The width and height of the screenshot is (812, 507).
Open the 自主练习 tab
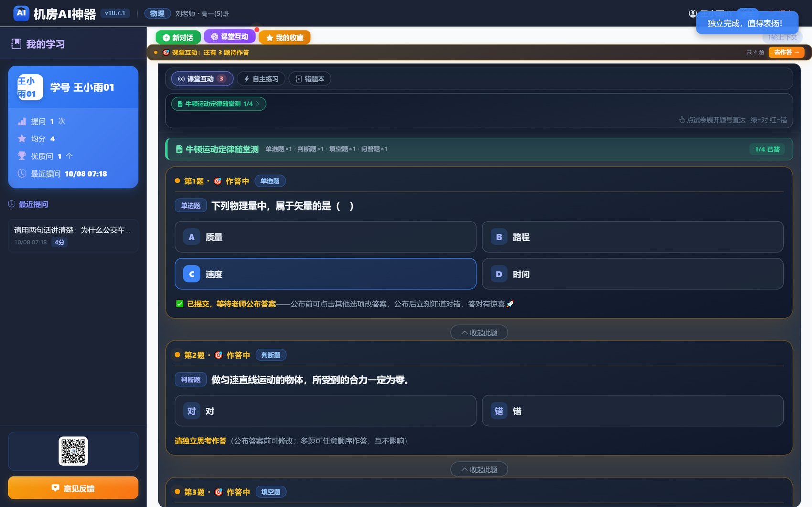261,79
